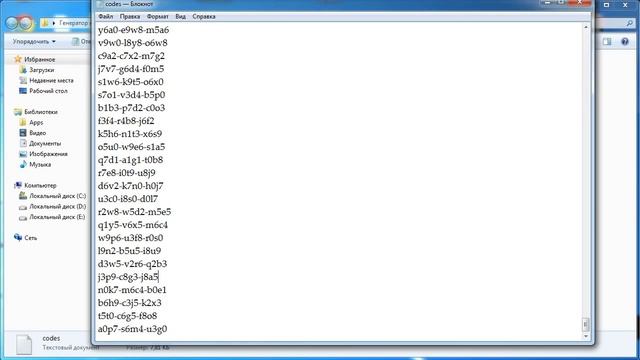Open the Apps library in Explorer
The width and height of the screenshot is (640, 360).
36,122
